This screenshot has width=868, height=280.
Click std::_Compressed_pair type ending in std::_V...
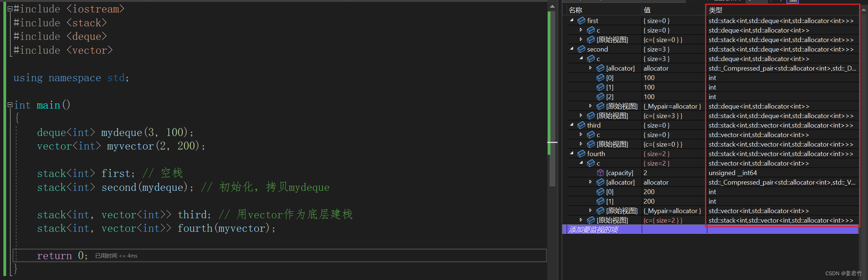pos(782,182)
